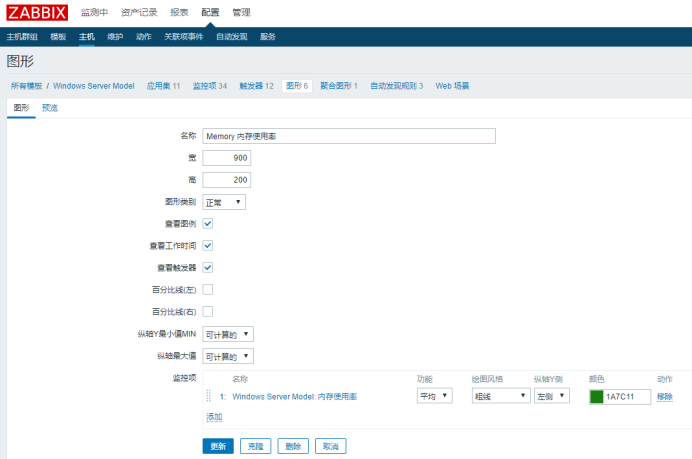Go to 维护 submenu
692x459 pixels.
click(115, 37)
